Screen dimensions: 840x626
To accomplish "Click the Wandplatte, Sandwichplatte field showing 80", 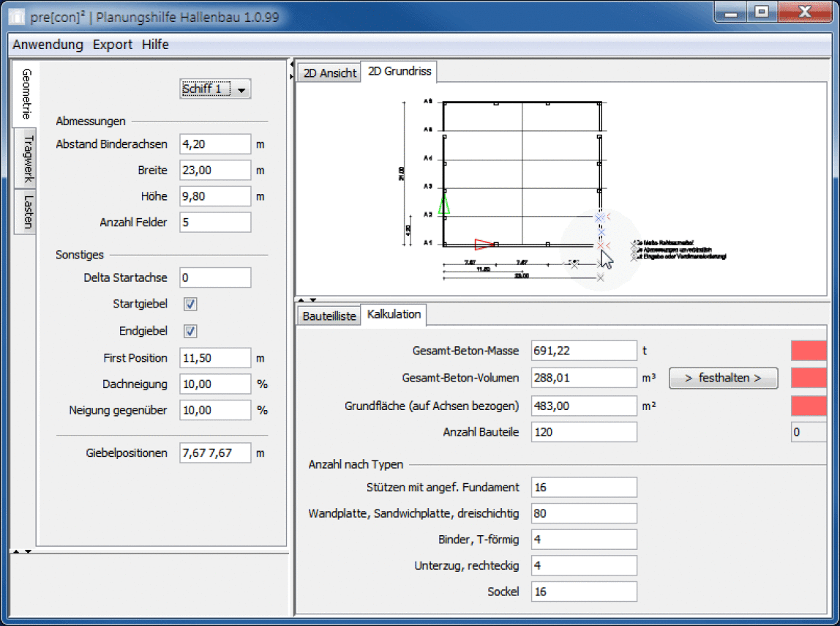I will click(584, 513).
